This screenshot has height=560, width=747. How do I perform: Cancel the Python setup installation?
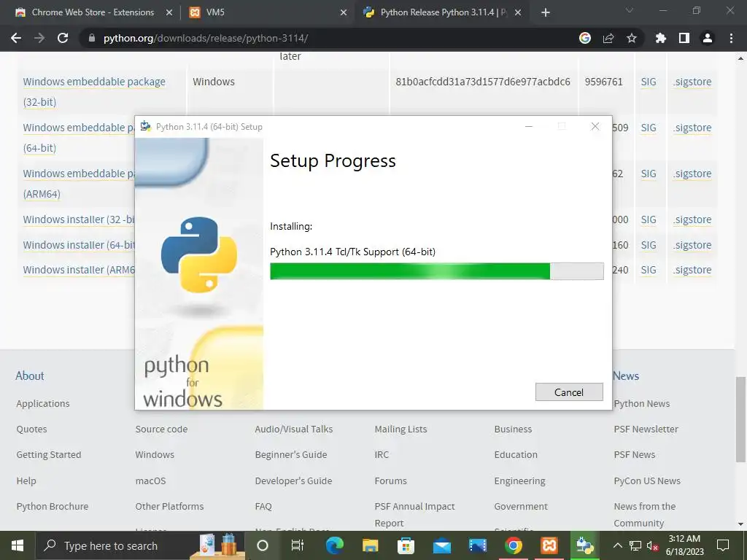click(x=569, y=392)
